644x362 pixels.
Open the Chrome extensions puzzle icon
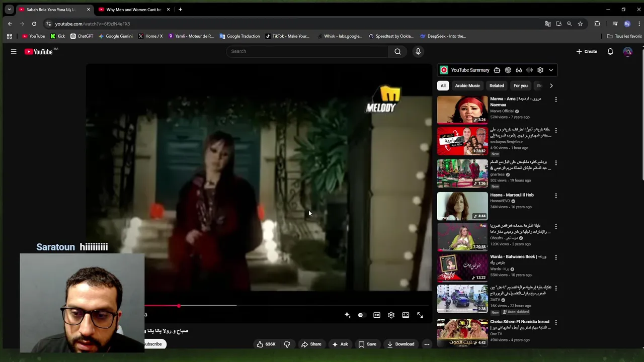(x=597, y=24)
